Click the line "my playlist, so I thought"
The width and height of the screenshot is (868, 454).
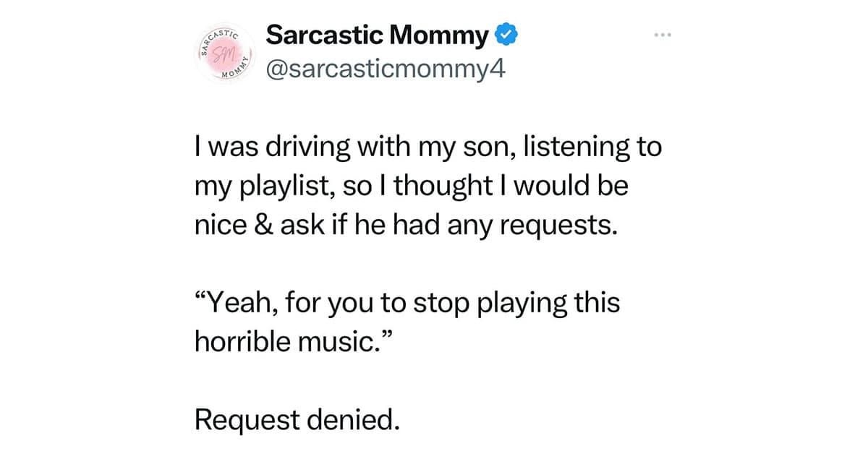click(x=412, y=187)
